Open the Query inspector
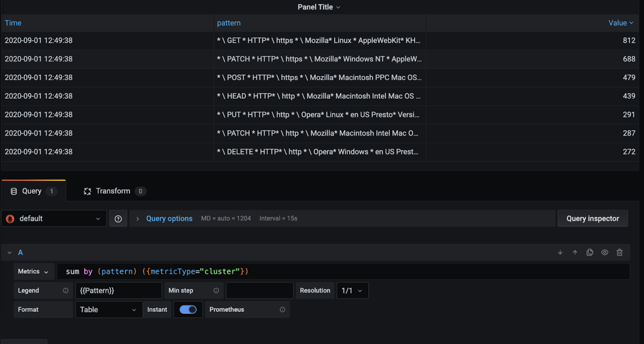644x344 pixels. coord(592,219)
